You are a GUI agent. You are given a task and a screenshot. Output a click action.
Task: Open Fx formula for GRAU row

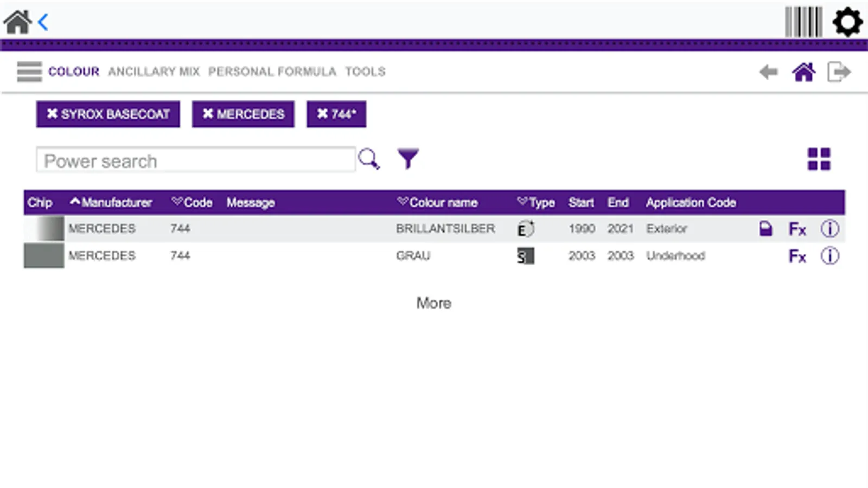click(x=797, y=256)
